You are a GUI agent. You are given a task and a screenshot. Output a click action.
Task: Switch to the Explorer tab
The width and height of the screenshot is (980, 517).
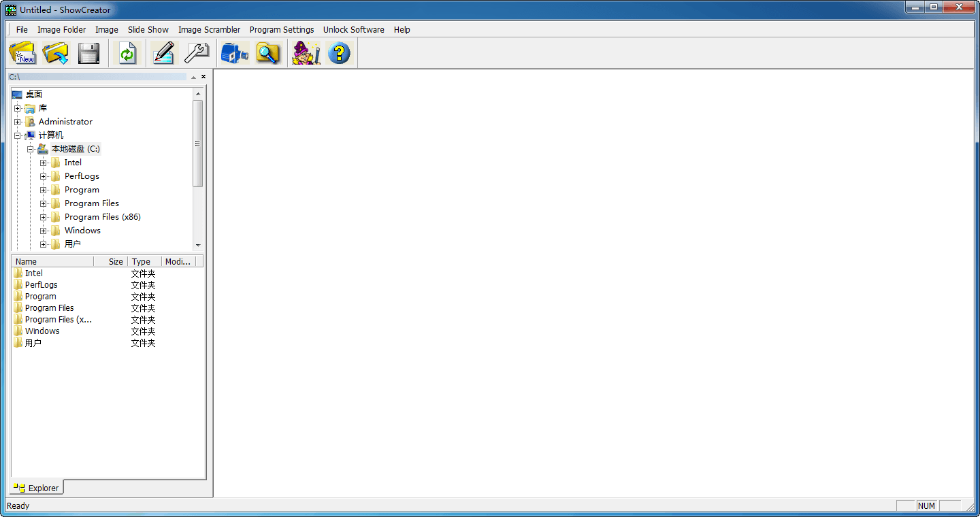[x=37, y=488]
